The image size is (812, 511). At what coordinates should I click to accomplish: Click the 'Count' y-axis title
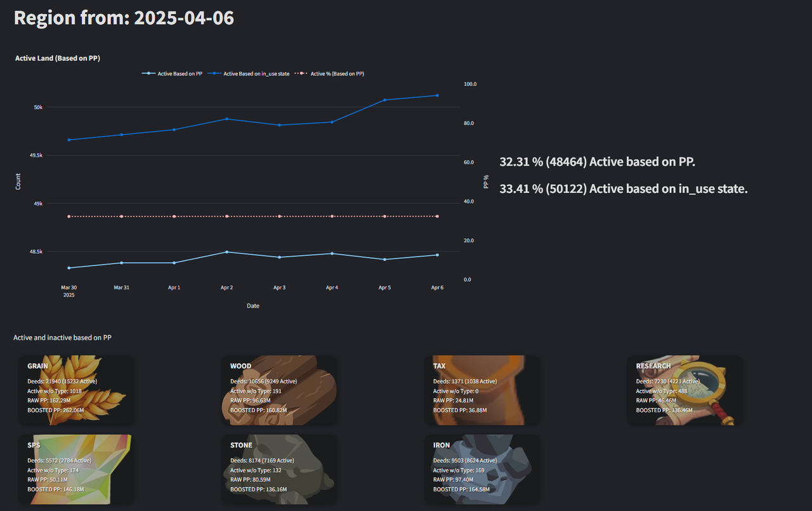point(18,182)
